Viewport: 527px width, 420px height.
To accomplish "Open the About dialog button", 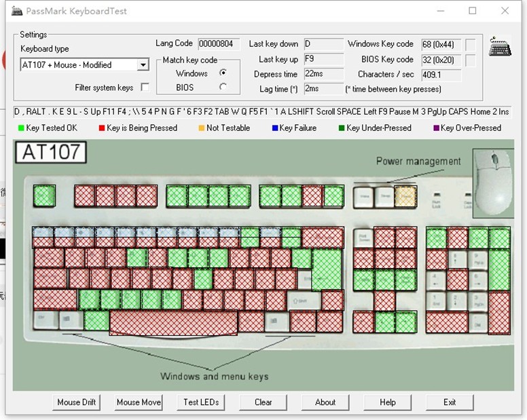I will (325, 402).
